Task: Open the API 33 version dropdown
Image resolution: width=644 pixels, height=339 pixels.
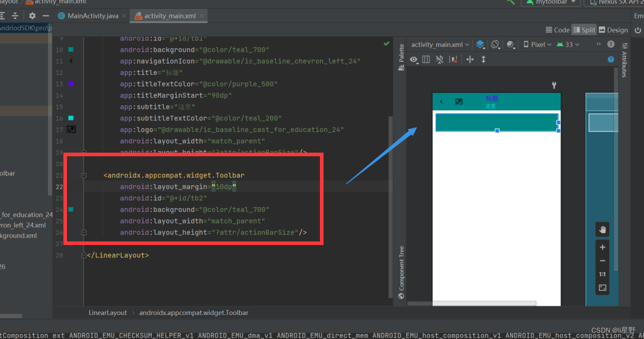Action: coord(568,45)
